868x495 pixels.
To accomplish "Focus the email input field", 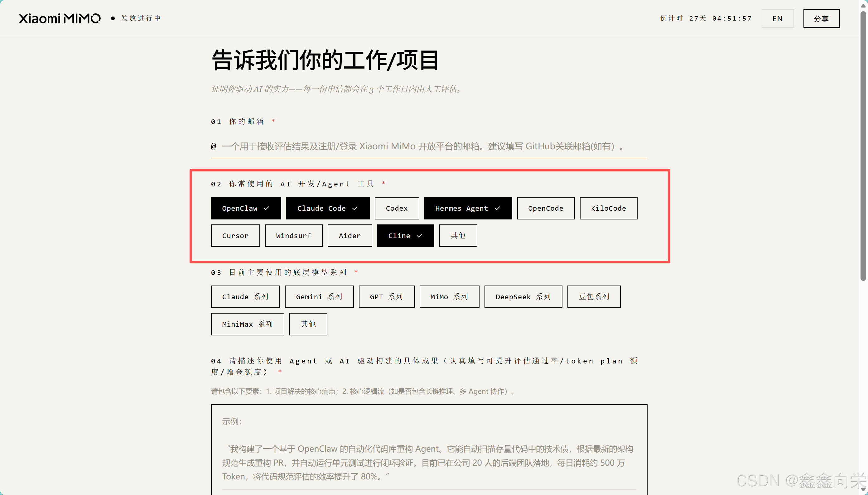I will 429,147.
